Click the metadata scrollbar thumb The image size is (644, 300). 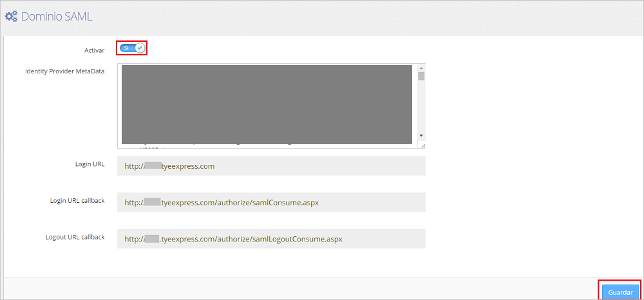tap(421, 76)
